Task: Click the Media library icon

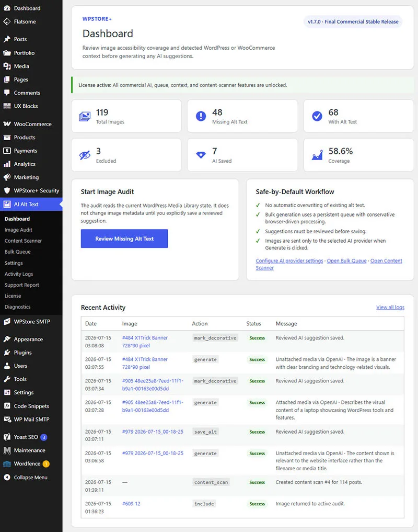Action: click(7, 66)
